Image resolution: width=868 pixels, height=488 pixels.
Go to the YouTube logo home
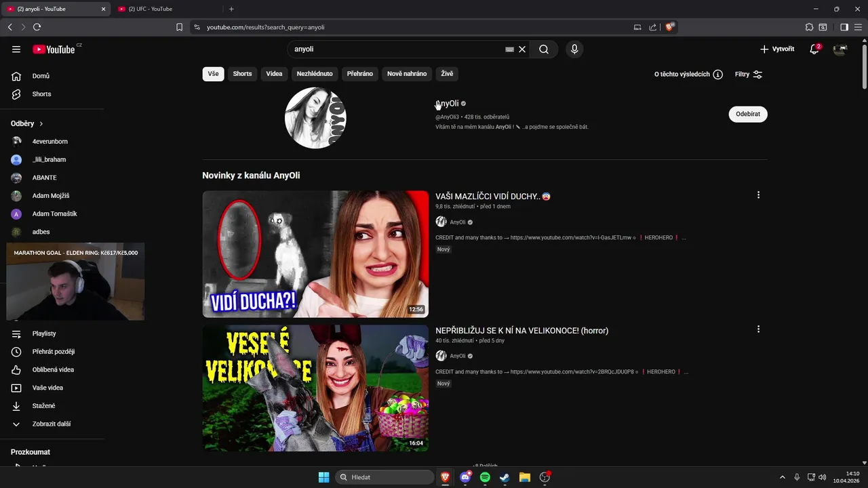(x=54, y=49)
